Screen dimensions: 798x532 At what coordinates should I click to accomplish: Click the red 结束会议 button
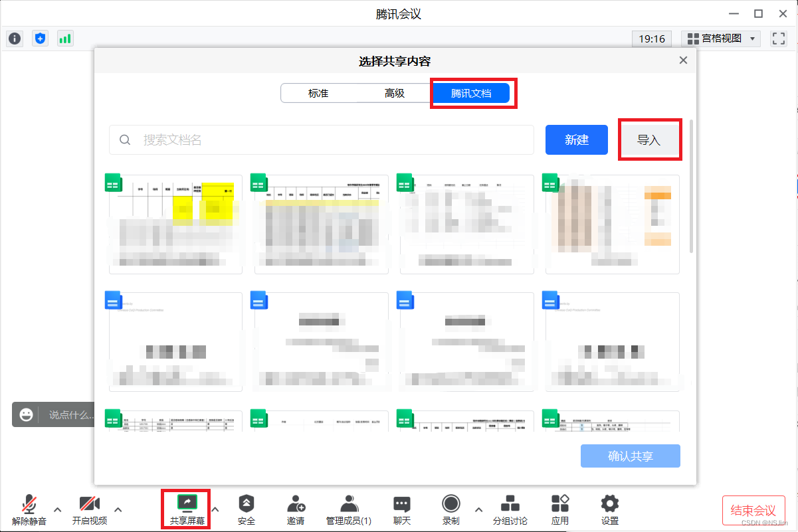(x=753, y=511)
